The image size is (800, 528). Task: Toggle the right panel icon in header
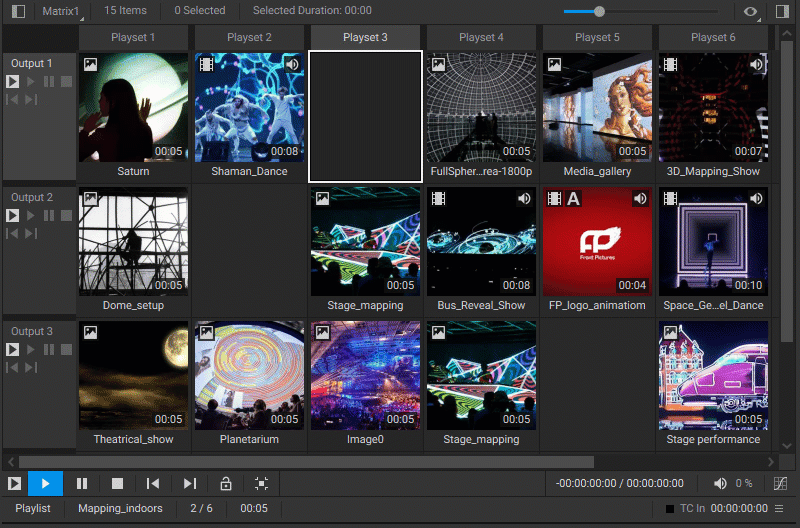click(782, 11)
